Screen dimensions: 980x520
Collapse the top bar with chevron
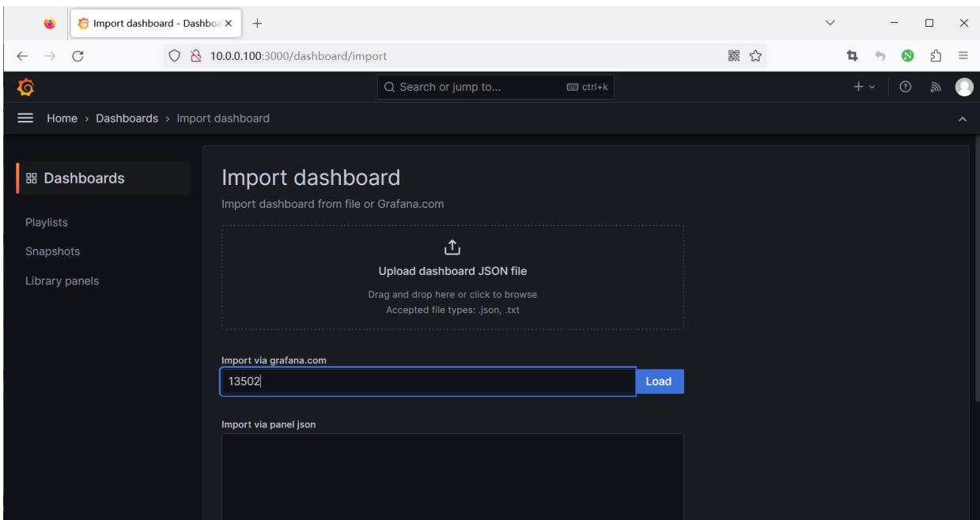click(963, 119)
